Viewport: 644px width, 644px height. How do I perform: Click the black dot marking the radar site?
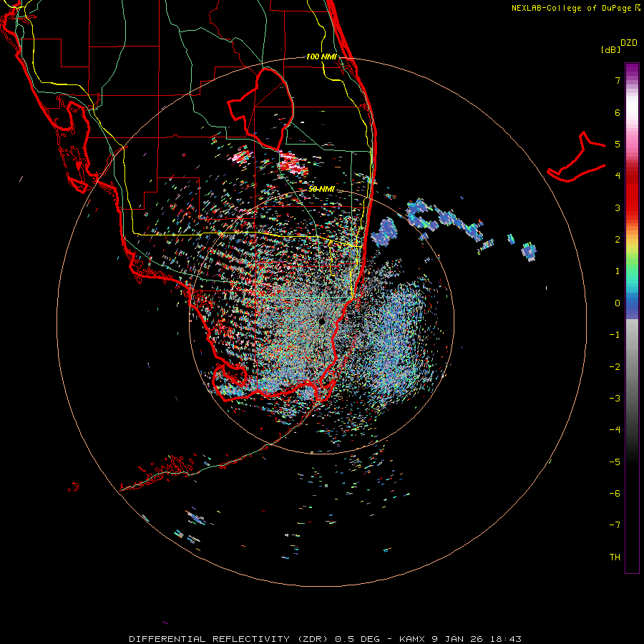(321, 321)
